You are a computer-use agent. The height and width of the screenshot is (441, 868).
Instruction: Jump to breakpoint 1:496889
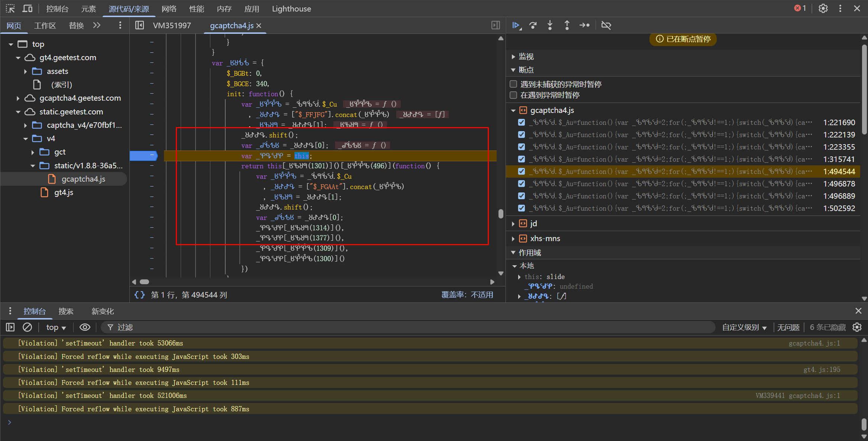pos(839,196)
